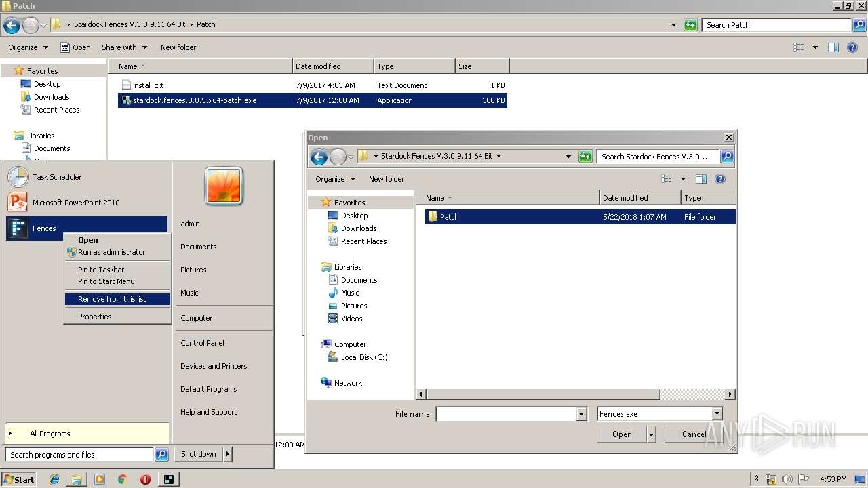Select Music library in Open dialog
This screenshot has width=868, height=488.
[350, 293]
